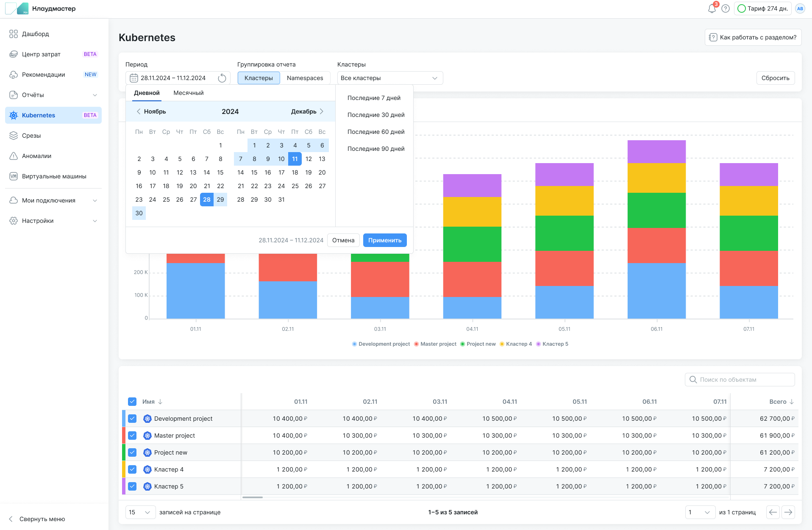The image size is (812, 530).
Task: Open the notifications bell icon
Action: [712, 9]
